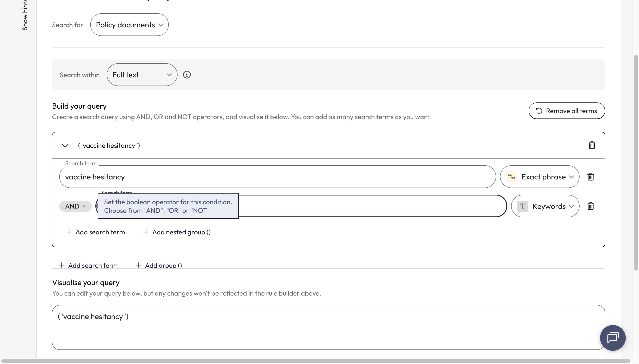Viewport: 639px width, 364px height.
Task: Open the Show hints side tab
Action: [25, 15]
